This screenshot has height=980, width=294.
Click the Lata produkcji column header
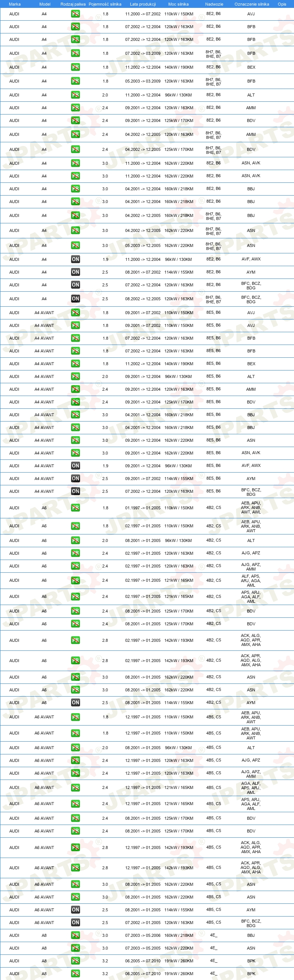[x=143, y=4]
